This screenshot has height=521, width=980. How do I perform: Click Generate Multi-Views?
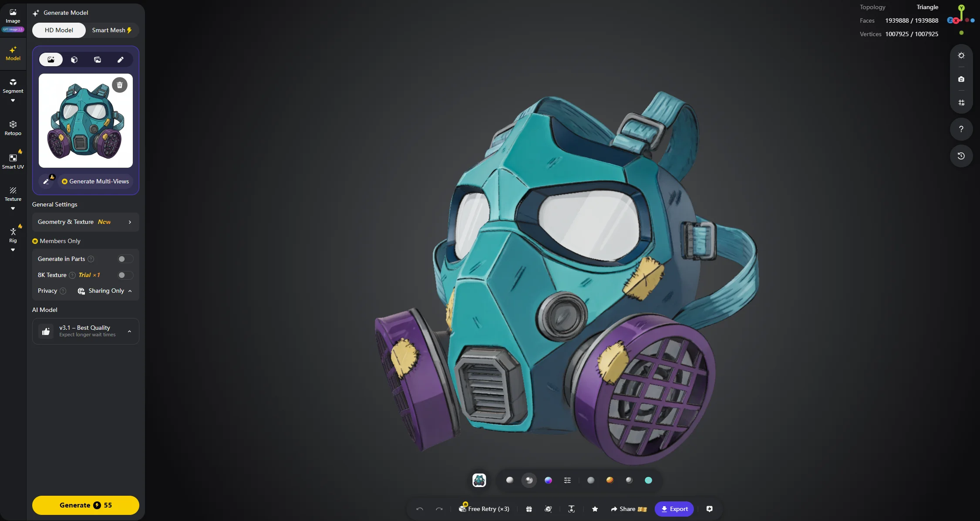(x=95, y=181)
